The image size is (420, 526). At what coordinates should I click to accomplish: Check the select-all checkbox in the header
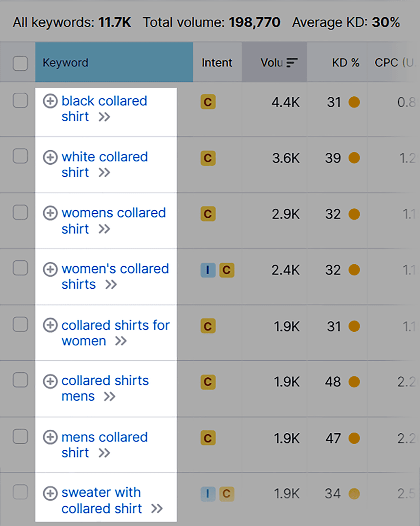point(20,64)
